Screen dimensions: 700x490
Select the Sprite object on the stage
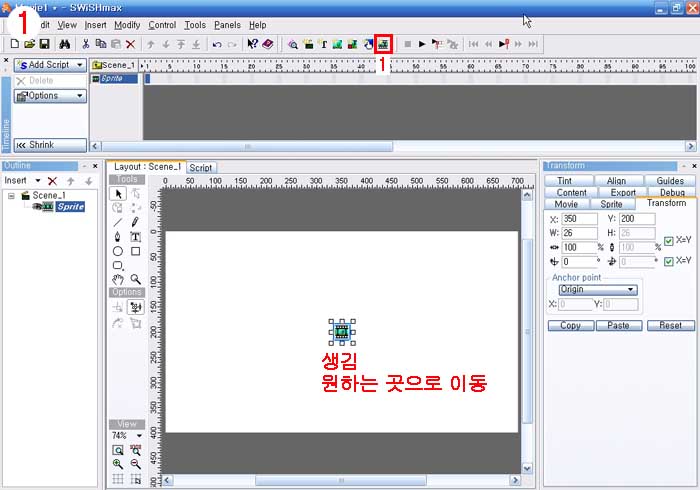[342, 332]
